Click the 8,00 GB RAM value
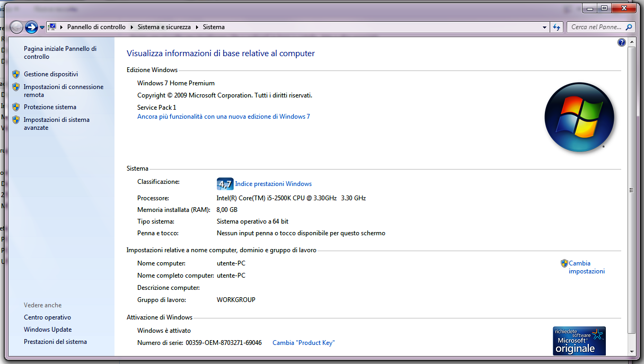Viewport: 644px width, 364px height. point(227,210)
